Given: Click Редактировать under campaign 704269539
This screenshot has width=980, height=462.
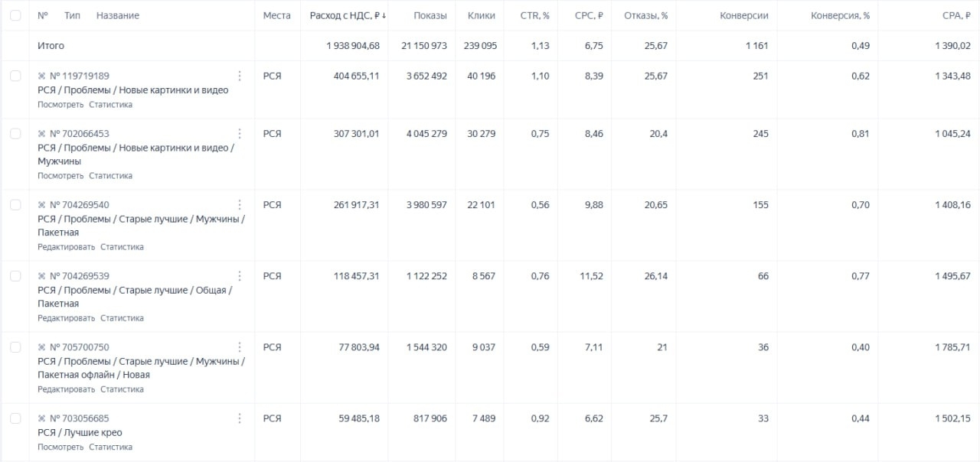Looking at the screenshot, I should [x=67, y=318].
